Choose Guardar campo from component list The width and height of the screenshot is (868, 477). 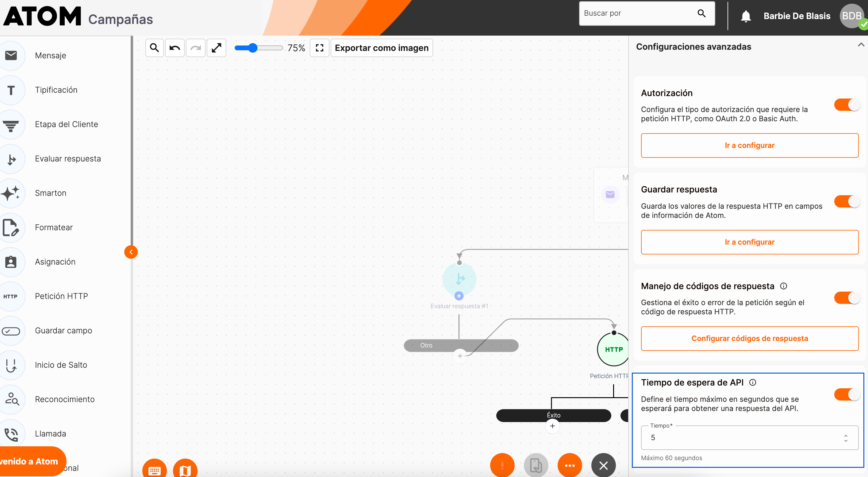(63, 331)
